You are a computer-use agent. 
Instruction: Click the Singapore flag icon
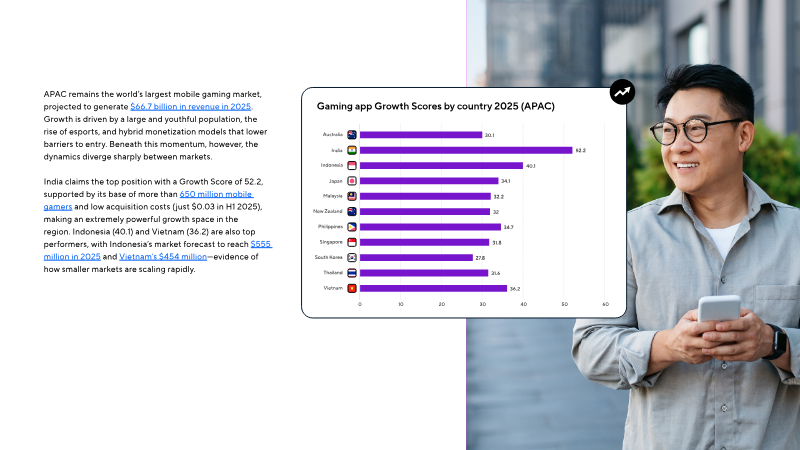(x=352, y=242)
